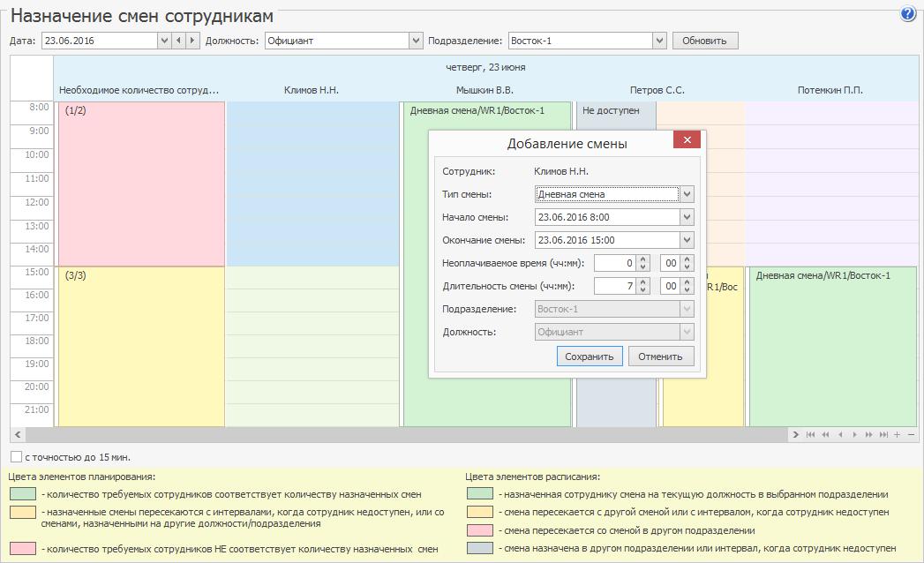Image resolution: width=924 pixels, height=563 pixels.
Task: Open the help question mark icon
Action: 907,14
